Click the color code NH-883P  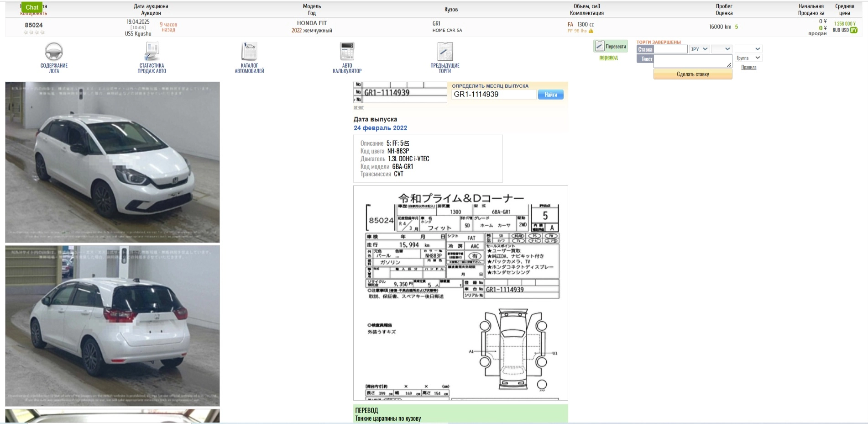click(x=398, y=151)
